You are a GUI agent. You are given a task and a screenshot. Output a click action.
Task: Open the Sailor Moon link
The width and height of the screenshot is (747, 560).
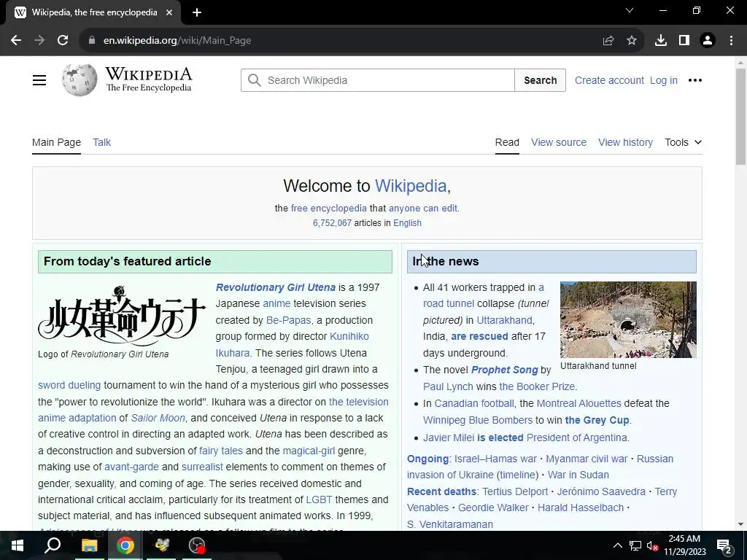(x=158, y=418)
